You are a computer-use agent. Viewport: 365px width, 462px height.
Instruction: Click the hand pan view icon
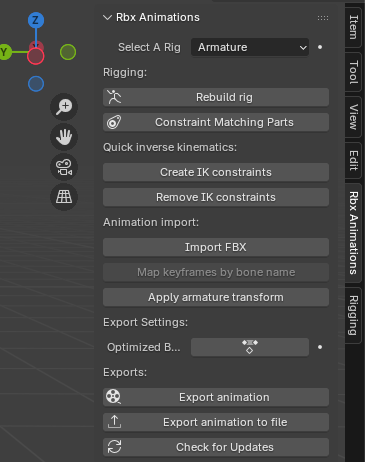pos(64,137)
